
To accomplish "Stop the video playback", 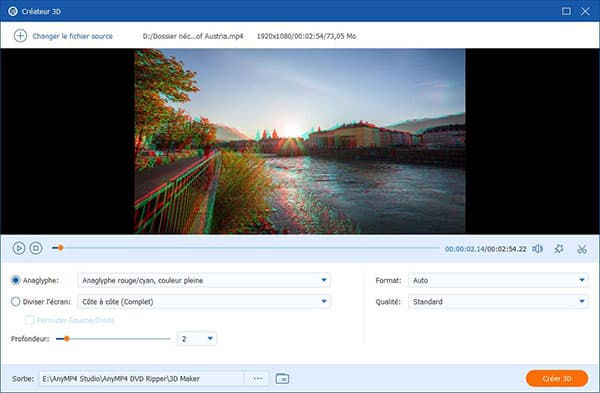I will 36,248.
